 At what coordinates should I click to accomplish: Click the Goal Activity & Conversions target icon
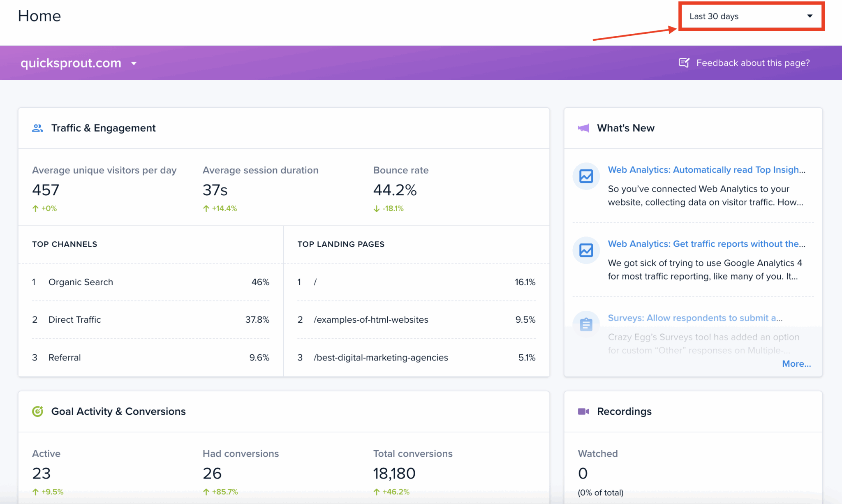[x=37, y=411]
